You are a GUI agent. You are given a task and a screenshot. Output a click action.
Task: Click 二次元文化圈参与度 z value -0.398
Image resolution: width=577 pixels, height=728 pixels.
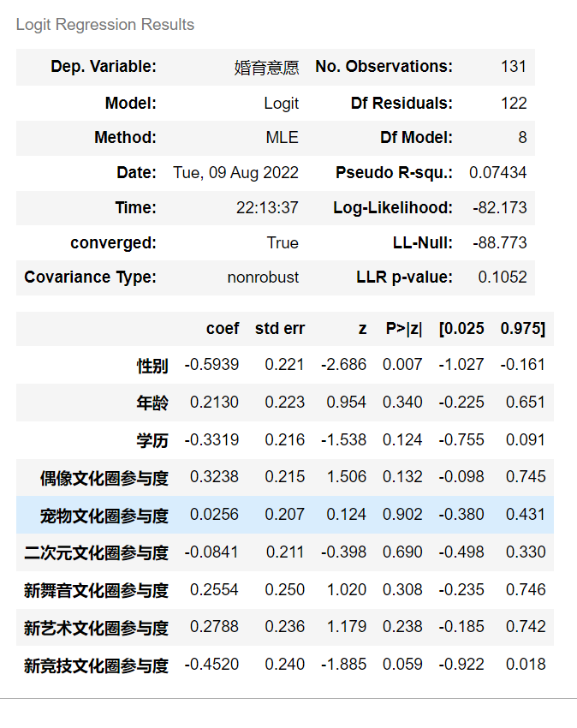pyautogui.click(x=343, y=552)
